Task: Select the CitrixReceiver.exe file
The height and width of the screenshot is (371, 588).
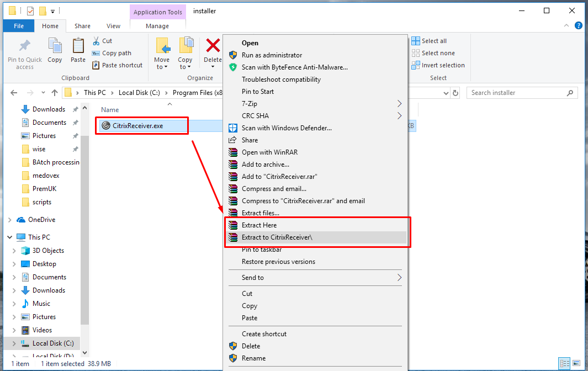Action: click(137, 126)
